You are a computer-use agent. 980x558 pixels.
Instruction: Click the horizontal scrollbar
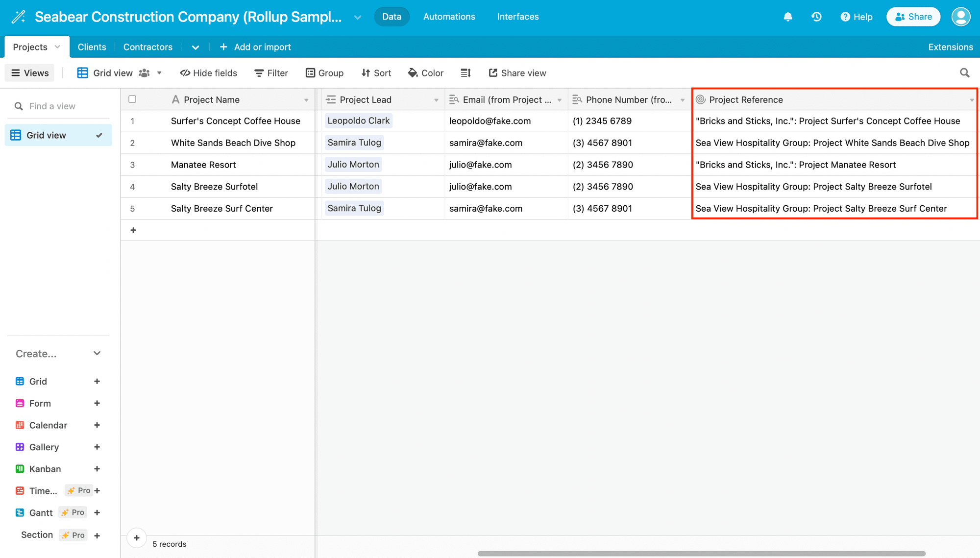(x=702, y=554)
